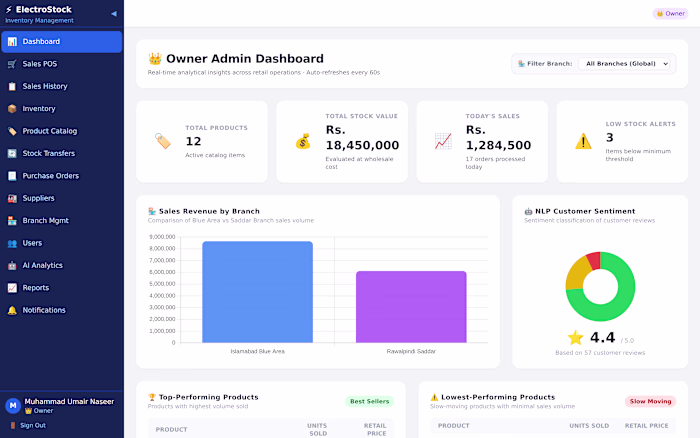Click Units Sold header in Lowest-Performing table
700x438 pixels.
(x=589, y=425)
